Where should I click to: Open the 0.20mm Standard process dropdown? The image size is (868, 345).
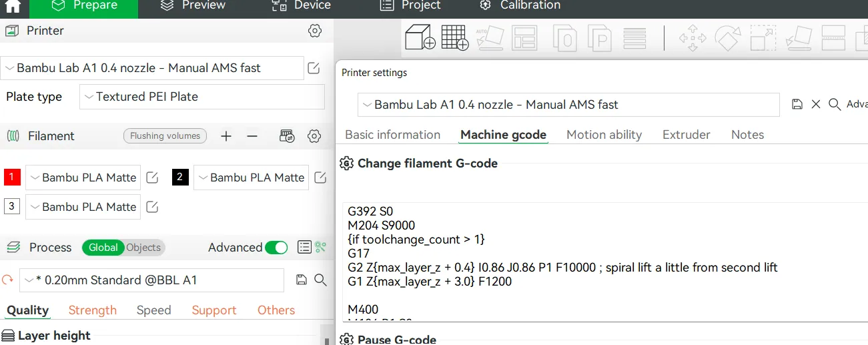(x=152, y=280)
